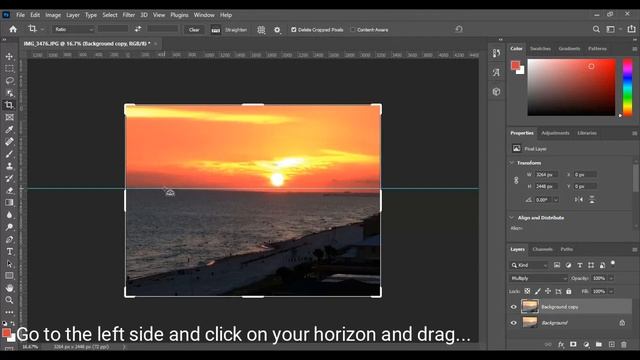Switch to the Channels tab

[542, 249]
